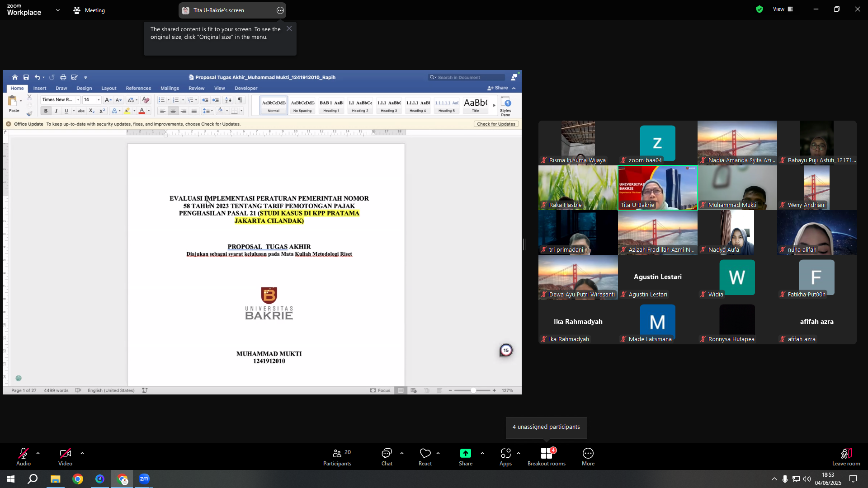The height and width of the screenshot is (488, 868).
Task: Open the Zoom View layout menu
Action: [783, 9]
